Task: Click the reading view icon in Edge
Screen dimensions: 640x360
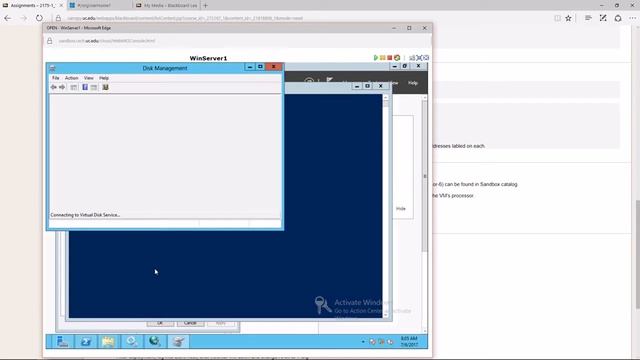Action: [557, 18]
